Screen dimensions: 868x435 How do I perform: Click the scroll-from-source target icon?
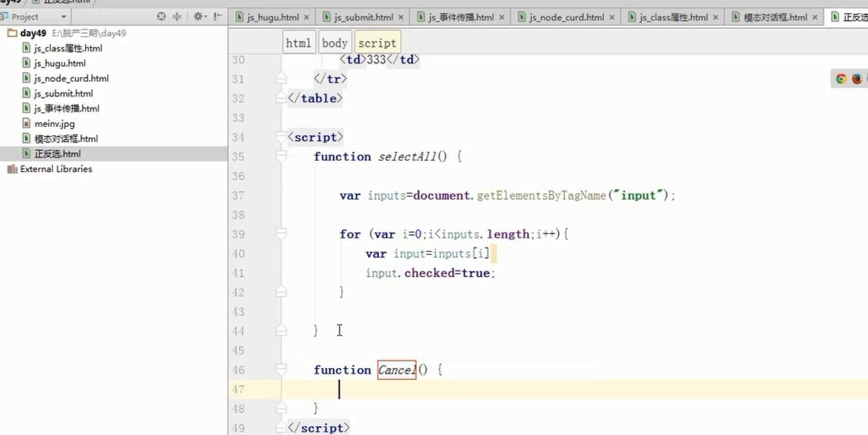pos(162,16)
